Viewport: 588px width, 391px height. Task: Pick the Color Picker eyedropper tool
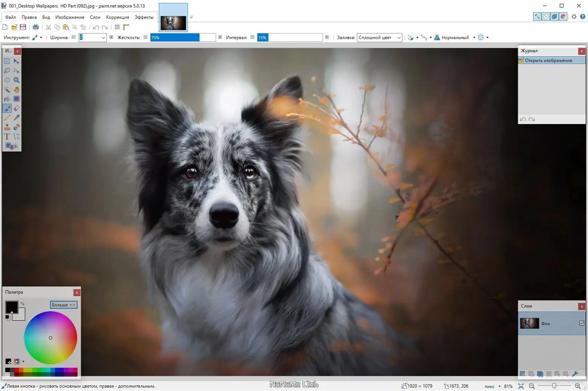pos(17,118)
